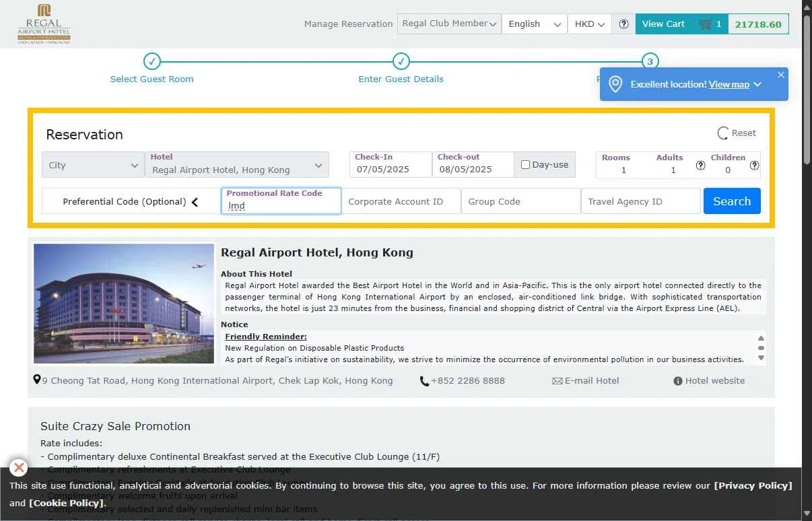Click the Promotional Rate Code field

point(281,201)
